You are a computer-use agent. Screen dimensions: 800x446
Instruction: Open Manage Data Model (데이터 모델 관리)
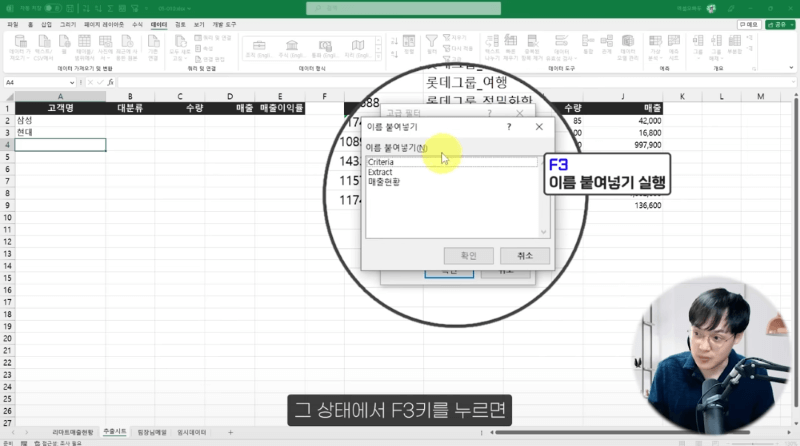(628, 47)
